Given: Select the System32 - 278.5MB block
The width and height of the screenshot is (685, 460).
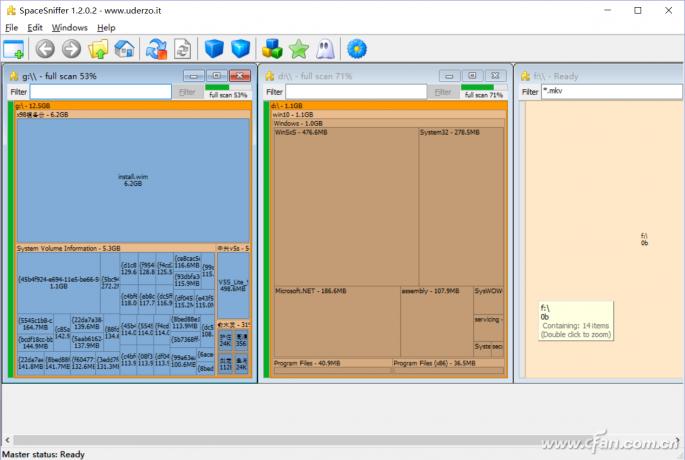Looking at the screenshot, I should coord(461,207).
